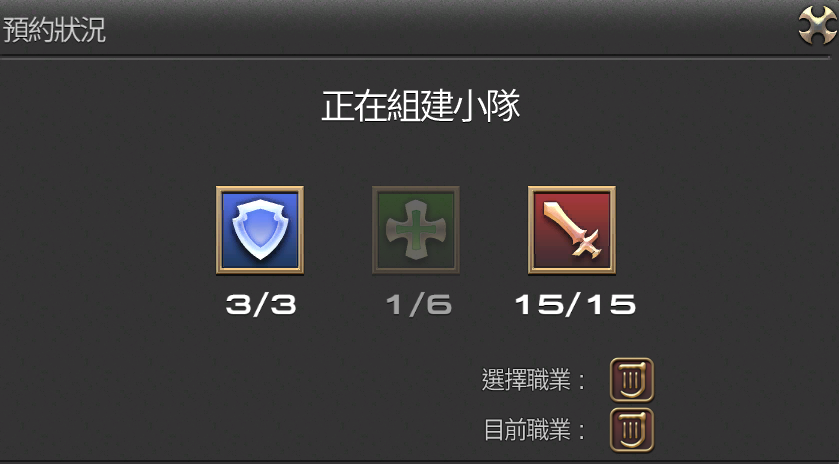Click the 目前職業 label
Image resolution: width=839 pixels, height=464 pixels.
tap(527, 430)
